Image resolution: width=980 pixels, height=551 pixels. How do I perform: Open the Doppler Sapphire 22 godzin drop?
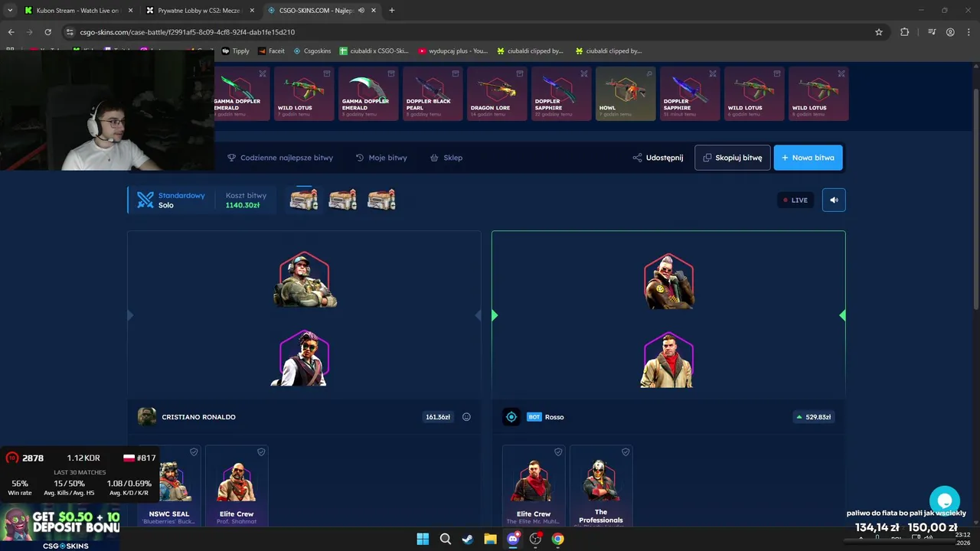click(x=561, y=93)
